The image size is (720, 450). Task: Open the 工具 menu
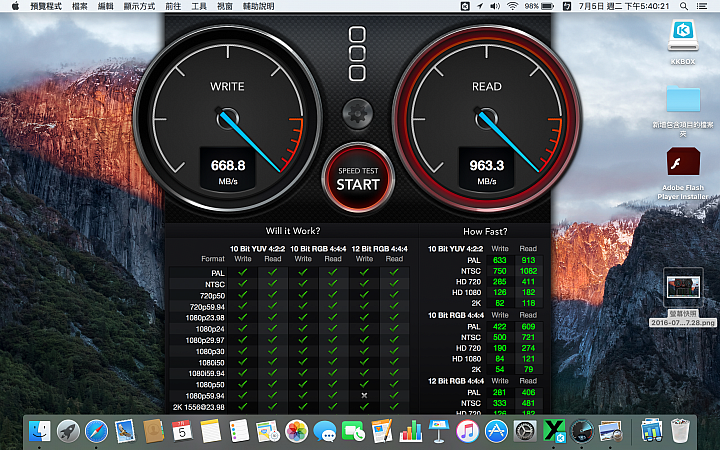(x=199, y=6)
